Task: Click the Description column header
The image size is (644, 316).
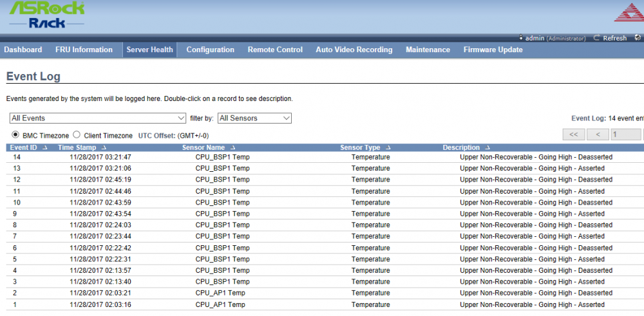Action: [461, 148]
